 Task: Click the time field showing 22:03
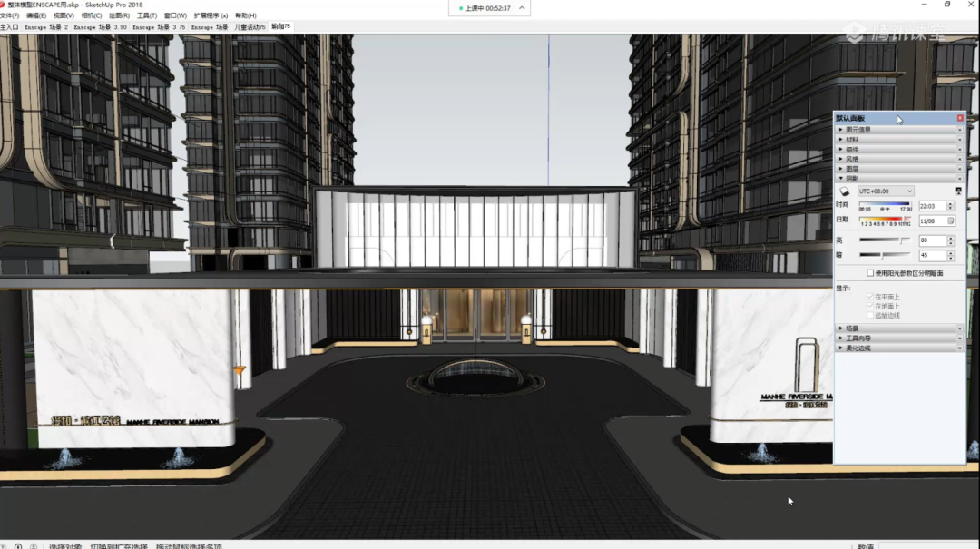[x=933, y=206]
